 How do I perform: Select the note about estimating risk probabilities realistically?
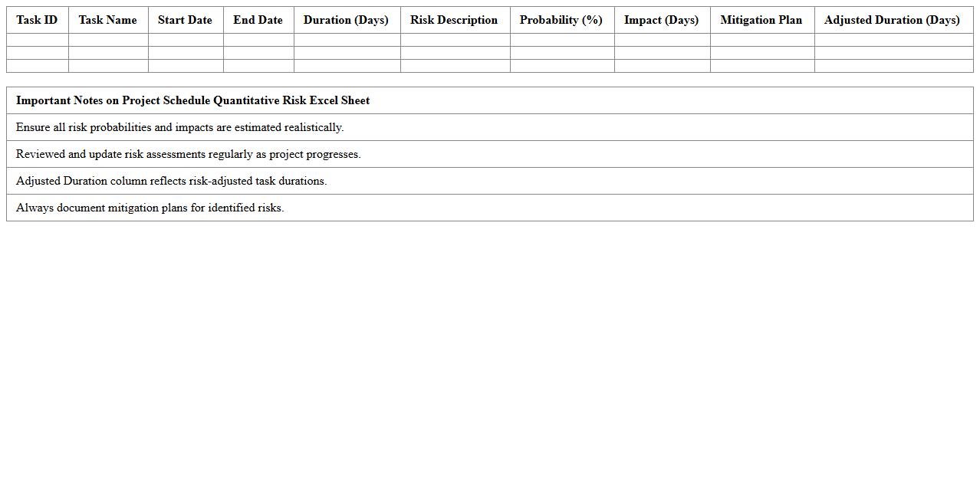pos(179,127)
